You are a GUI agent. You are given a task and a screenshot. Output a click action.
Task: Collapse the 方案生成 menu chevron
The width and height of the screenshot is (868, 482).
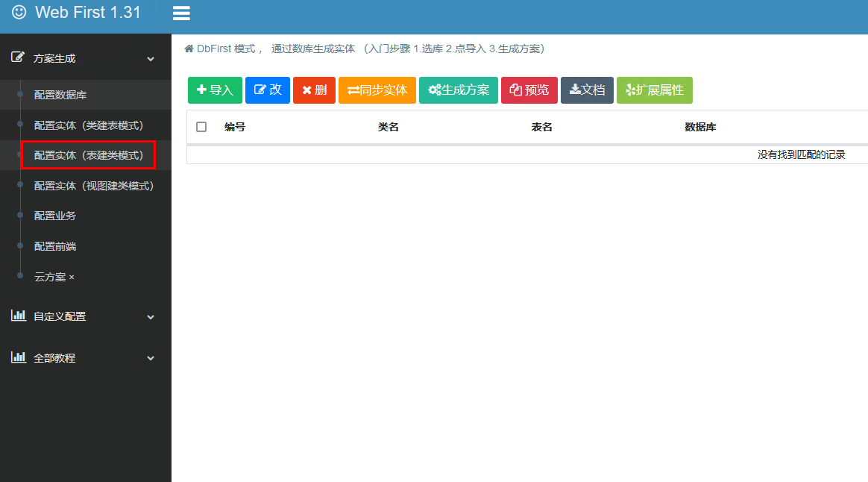coord(151,59)
